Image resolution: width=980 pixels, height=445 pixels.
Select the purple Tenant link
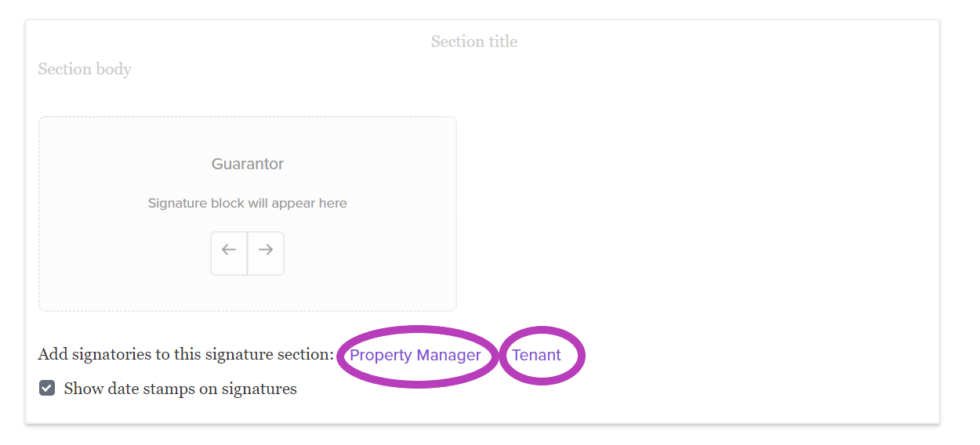[536, 356]
